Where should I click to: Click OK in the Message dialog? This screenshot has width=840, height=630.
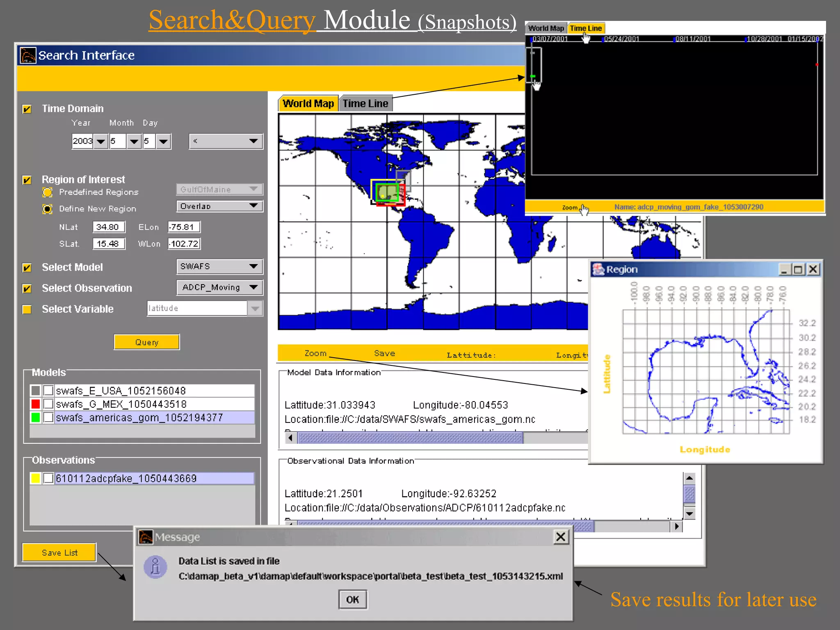coord(353,600)
